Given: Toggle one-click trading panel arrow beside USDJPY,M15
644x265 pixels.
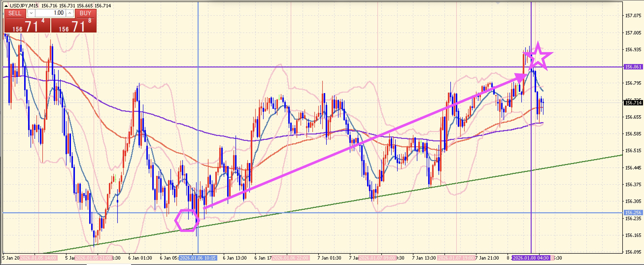Looking at the screenshot, I should tap(6, 5).
